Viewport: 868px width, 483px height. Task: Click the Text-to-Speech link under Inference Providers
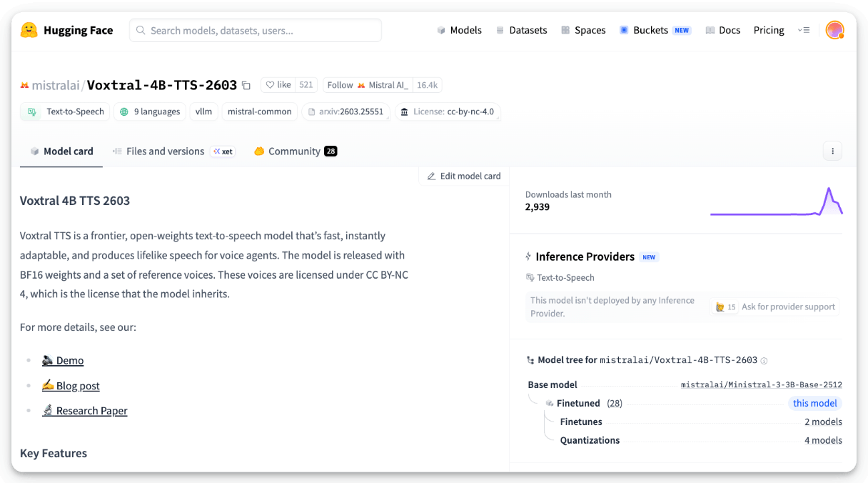(x=560, y=278)
